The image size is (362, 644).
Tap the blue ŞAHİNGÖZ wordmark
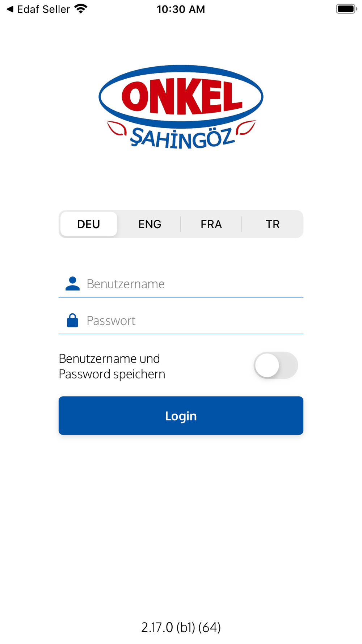[182, 138]
